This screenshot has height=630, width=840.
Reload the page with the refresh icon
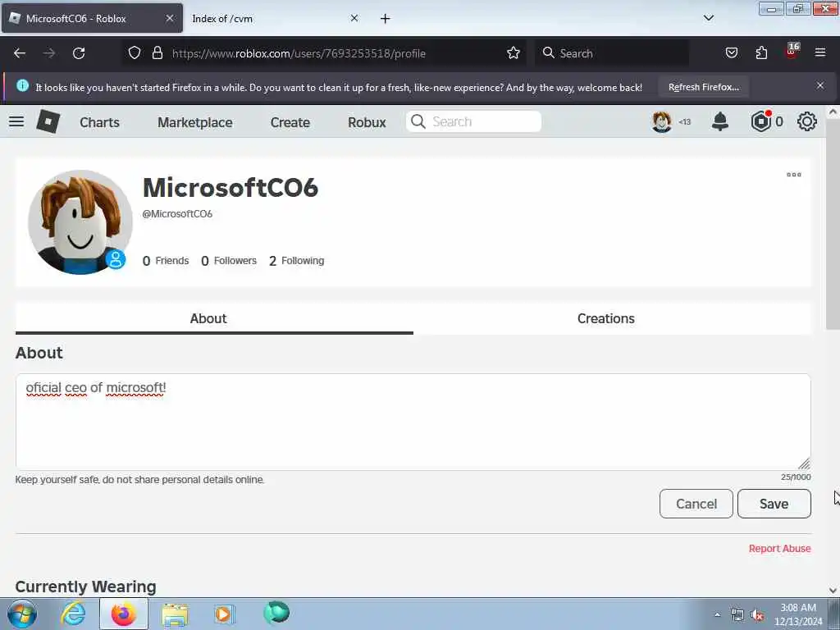79,53
